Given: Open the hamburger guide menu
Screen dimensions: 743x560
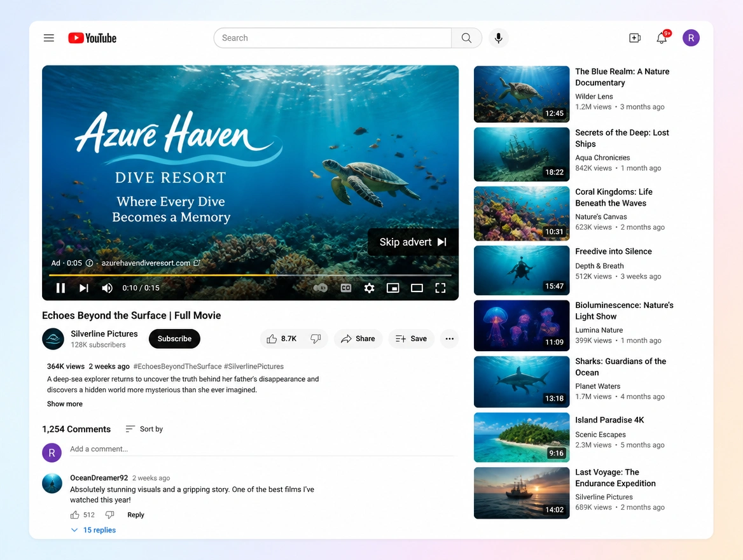Looking at the screenshot, I should click(x=49, y=38).
